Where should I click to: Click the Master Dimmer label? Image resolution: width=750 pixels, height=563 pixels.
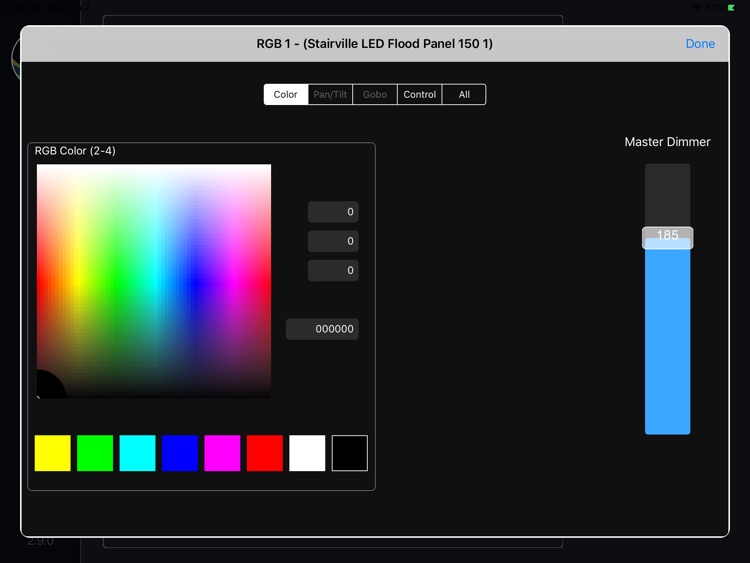(667, 142)
